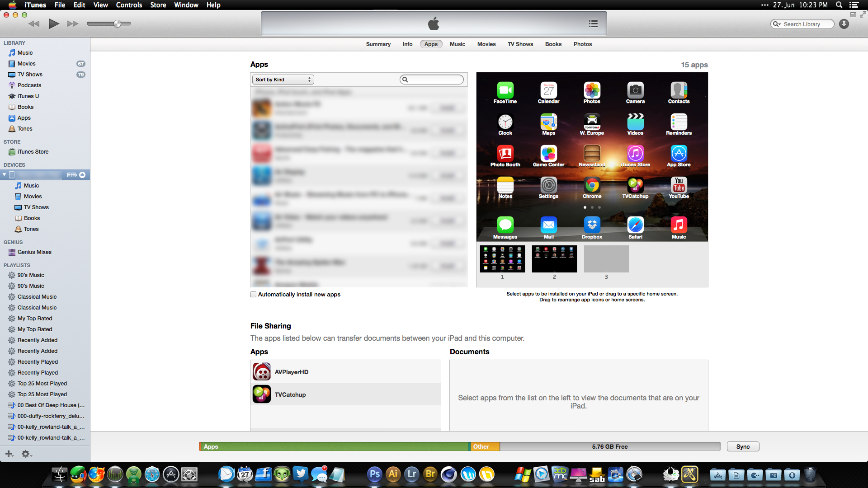Enable Automatically install new apps checkbox
This screenshot has width=868, height=488.
point(254,295)
